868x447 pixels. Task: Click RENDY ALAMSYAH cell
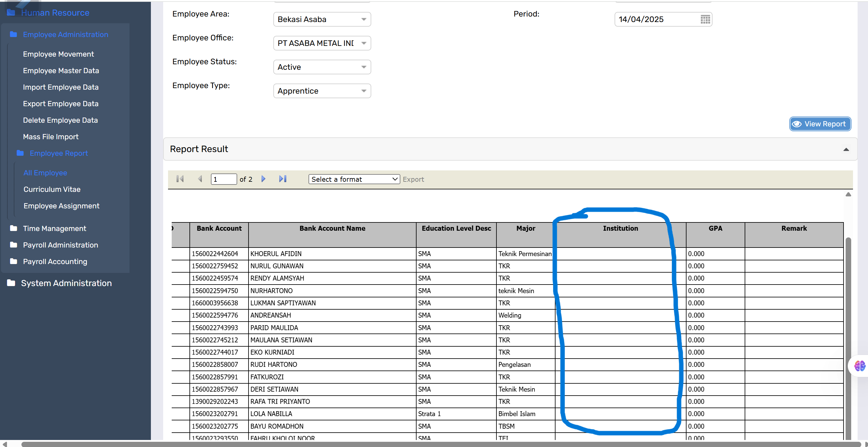[x=332, y=278]
